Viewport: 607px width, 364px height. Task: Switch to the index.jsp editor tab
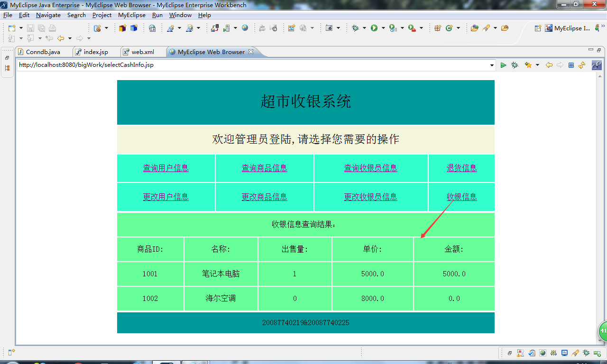tap(95, 52)
